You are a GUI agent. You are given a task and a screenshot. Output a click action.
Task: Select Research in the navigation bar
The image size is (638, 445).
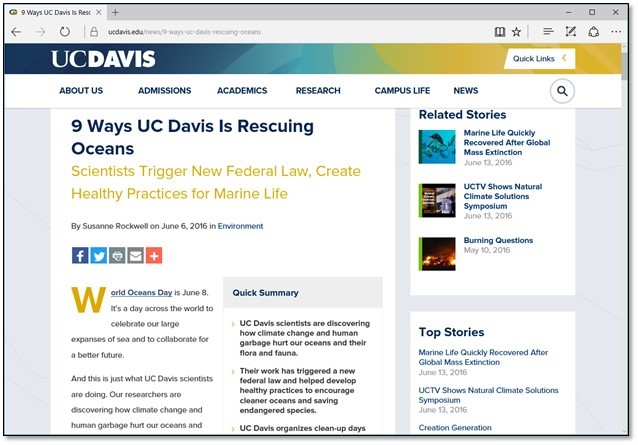pyautogui.click(x=318, y=91)
